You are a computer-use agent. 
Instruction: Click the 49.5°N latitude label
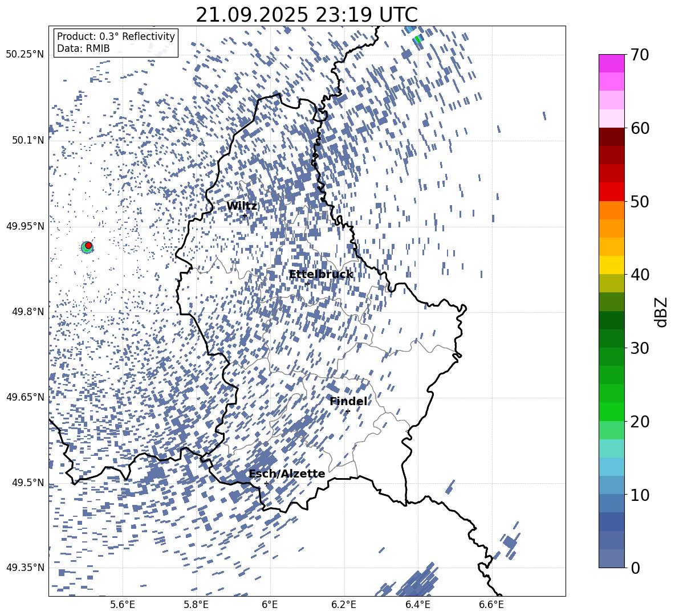pyautogui.click(x=28, y=483)
